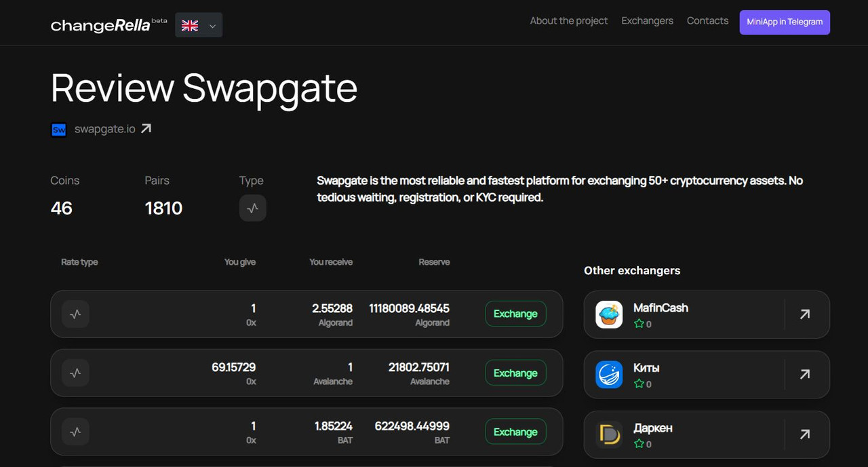Image resolution: width=868 pixels, height=467 pixels.
Task: Open Киты exchanger arrow
Action: click(805, 374)
